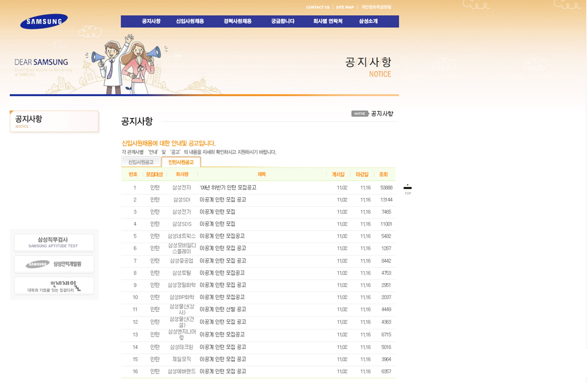588x383 pixels.
Task: Open the 인재제일 banner
Action: pyautogui.click(x=54, y=286)
